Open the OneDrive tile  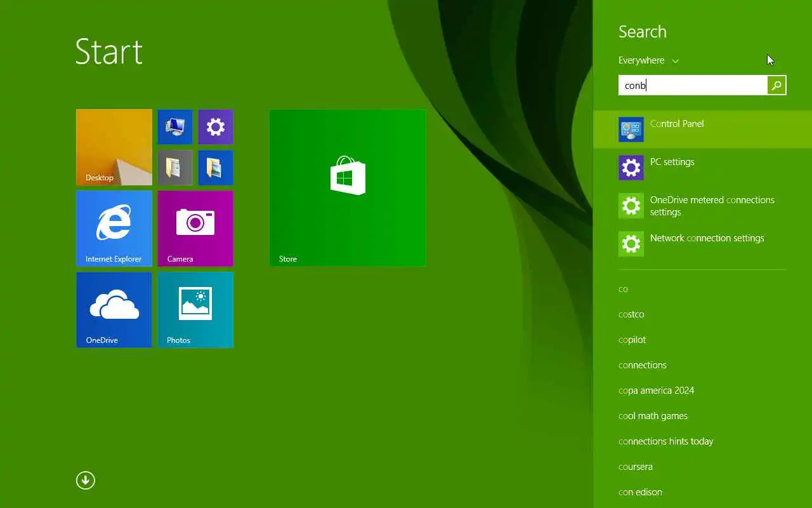[x=114, y=310]
